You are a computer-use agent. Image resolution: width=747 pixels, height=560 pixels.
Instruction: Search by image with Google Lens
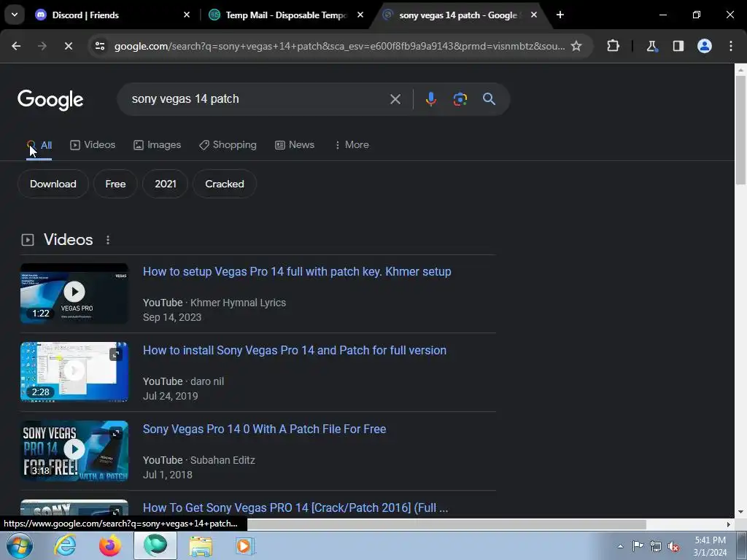point(460,99)
